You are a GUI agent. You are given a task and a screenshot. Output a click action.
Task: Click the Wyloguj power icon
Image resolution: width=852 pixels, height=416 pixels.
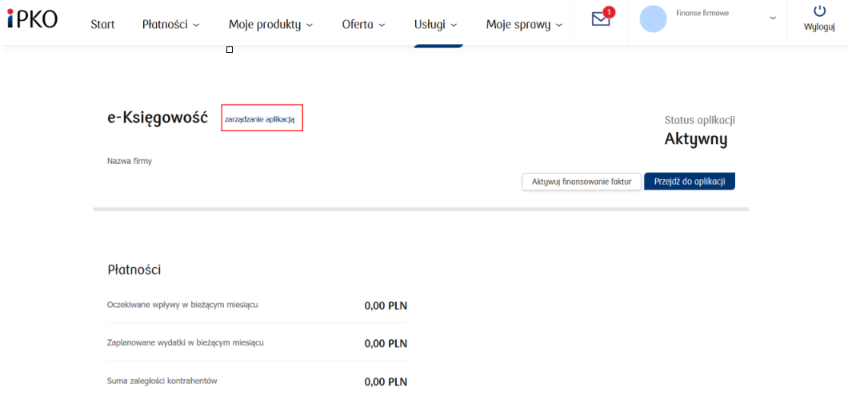(819, 11)
